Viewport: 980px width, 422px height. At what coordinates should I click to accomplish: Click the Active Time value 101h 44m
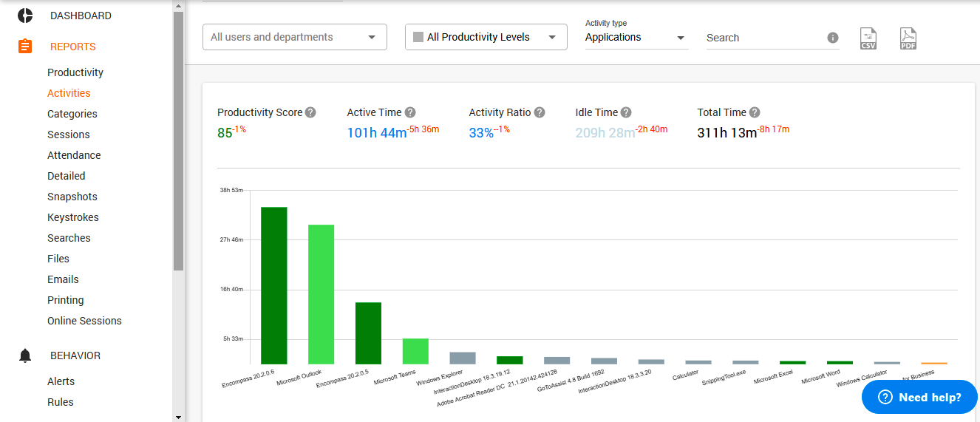(x=377, y=133)
